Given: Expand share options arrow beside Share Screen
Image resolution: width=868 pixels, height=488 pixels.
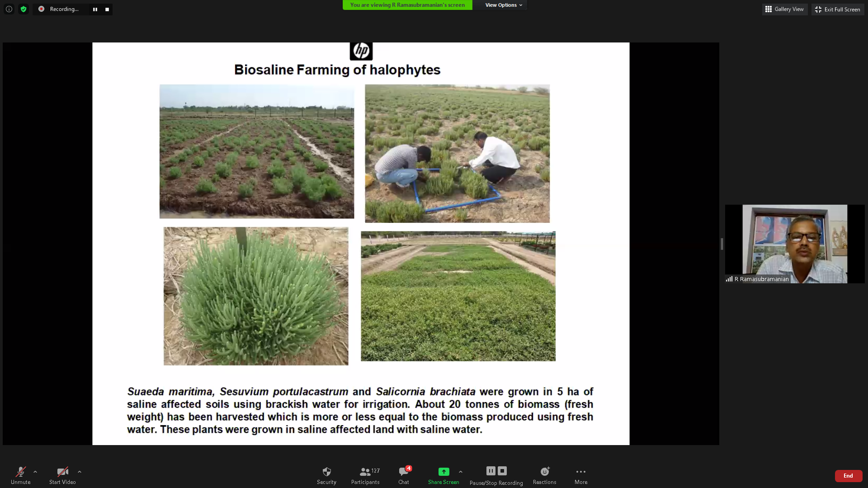Looking at the screenshot, I should click(461, 472).
